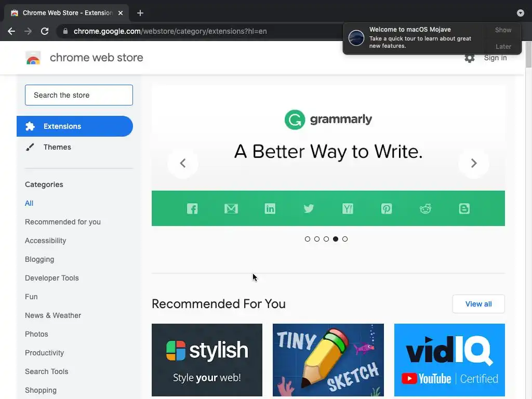Select the Photos category
The width and height of the screenshot is (532, 399).
[37, 334]
